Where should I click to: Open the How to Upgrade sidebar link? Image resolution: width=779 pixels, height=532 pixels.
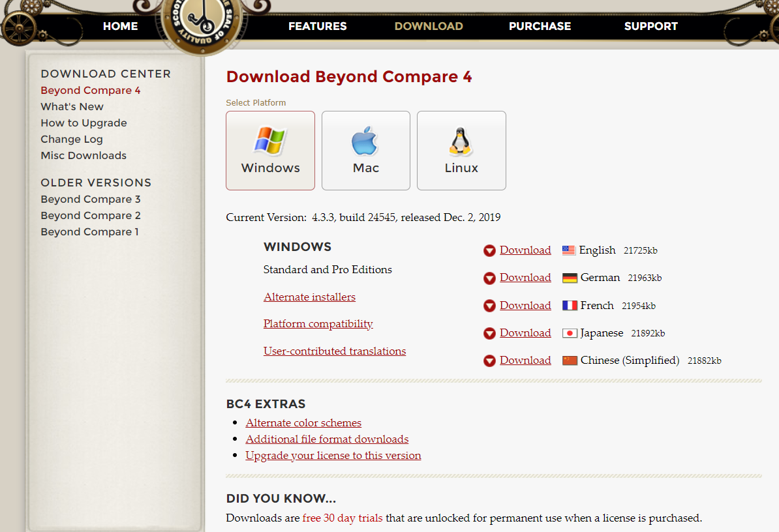click(x=84, y=123)
